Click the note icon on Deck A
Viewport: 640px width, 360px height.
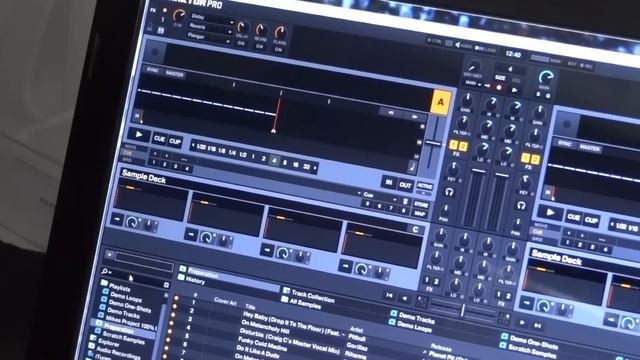click(412, 167)
